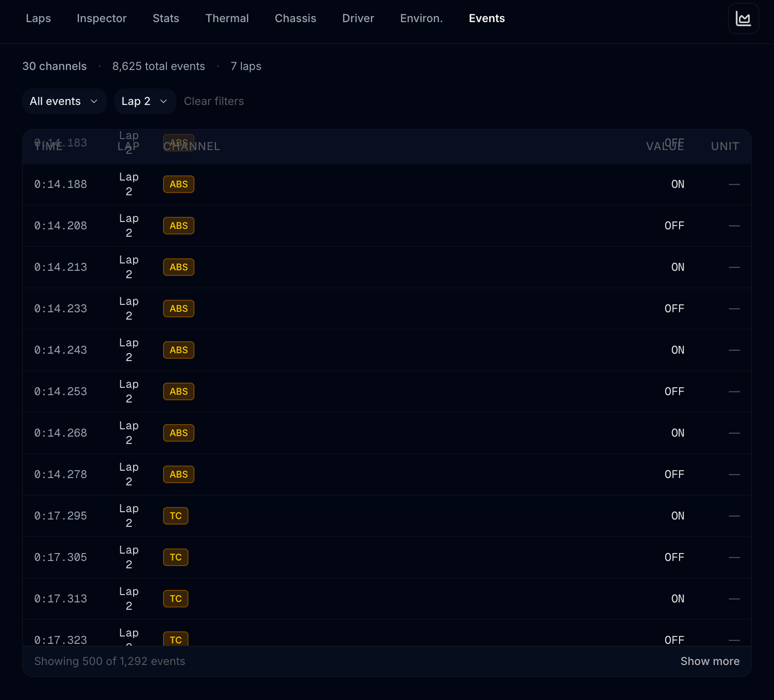Click the TC badge at 0:17.323
Screen dimensions: 774x700
pos(176,639)
